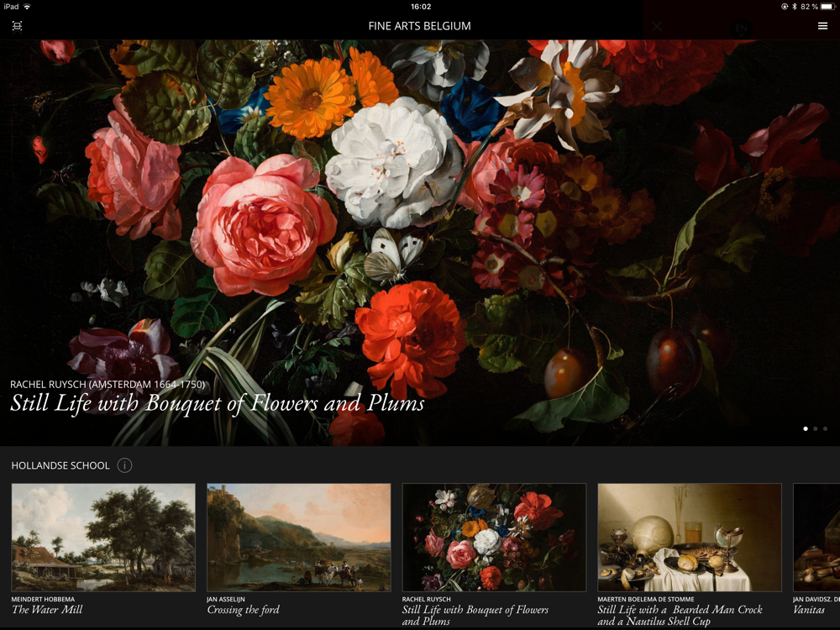Click the 'HOLLANDSE SCHOOL' section heading
Screen dimensions: 840x630
click(x=60, y=465)
